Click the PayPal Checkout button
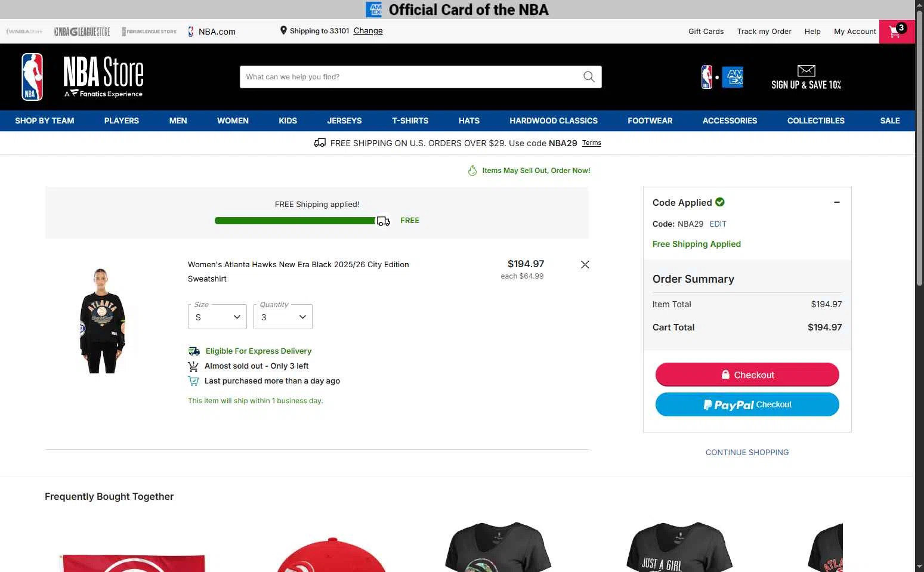This screenshot has height=572, width=924. tap(747, 404)
